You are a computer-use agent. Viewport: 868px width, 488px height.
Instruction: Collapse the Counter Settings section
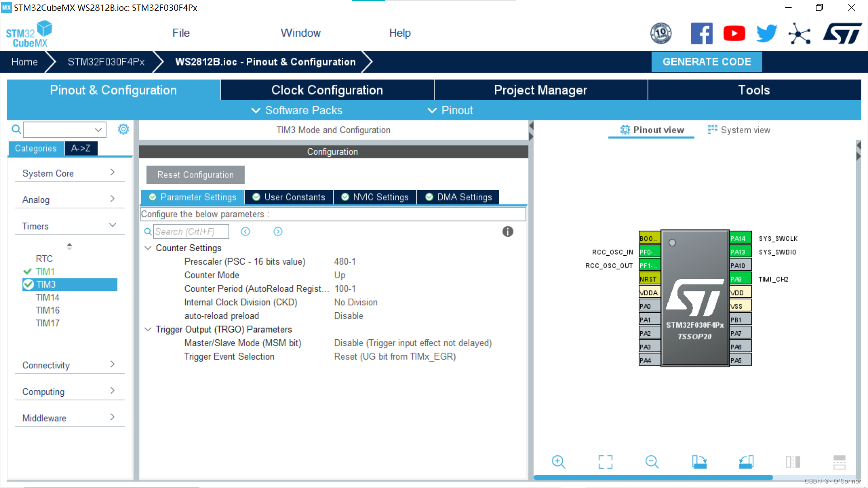148,248
